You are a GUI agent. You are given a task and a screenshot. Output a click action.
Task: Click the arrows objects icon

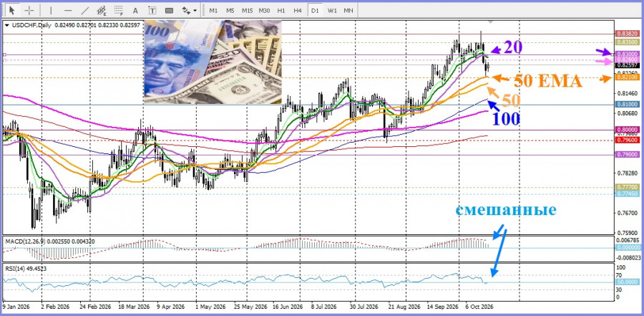[186, 10]
